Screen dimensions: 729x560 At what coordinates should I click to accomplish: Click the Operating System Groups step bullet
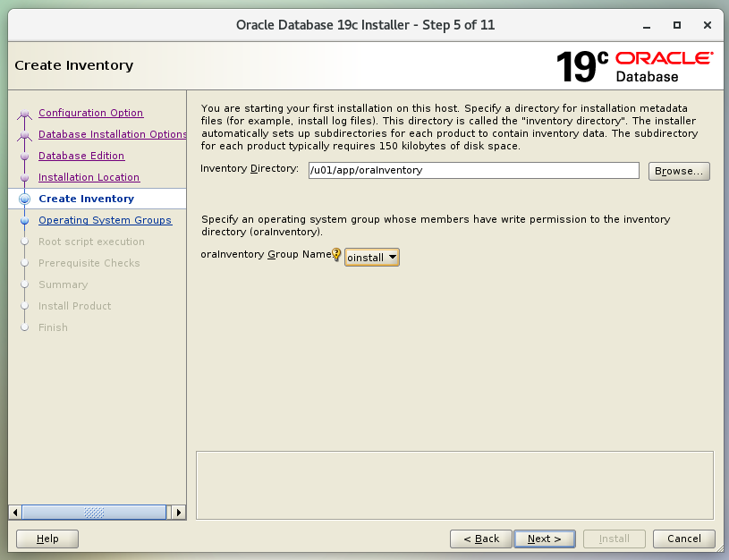point(24,220)
